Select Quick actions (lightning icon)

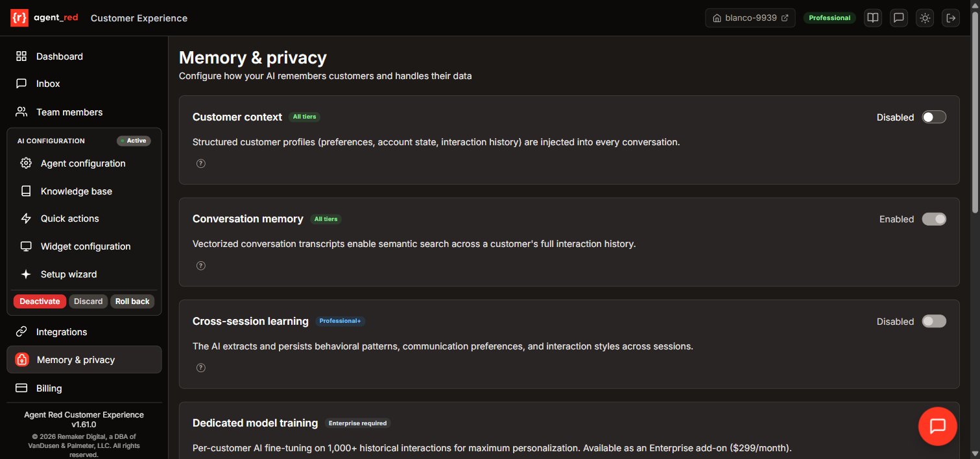coord(69,218)
